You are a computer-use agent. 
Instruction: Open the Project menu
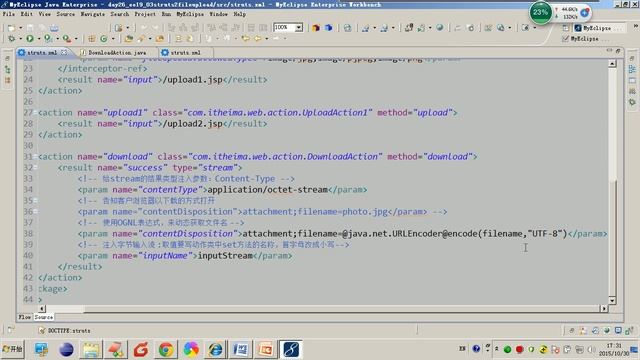pos(145,14)
